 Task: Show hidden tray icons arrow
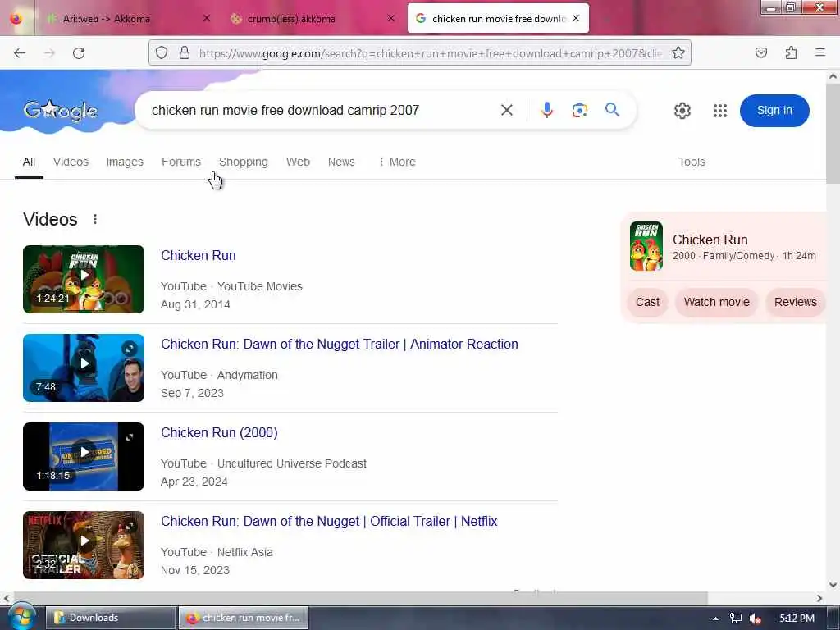[x=715, y=619]
